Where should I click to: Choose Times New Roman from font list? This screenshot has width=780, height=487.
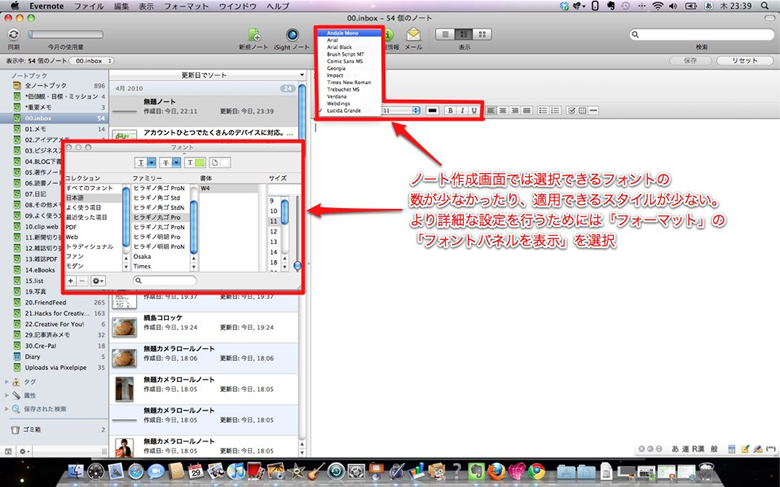tap(350, 82)
